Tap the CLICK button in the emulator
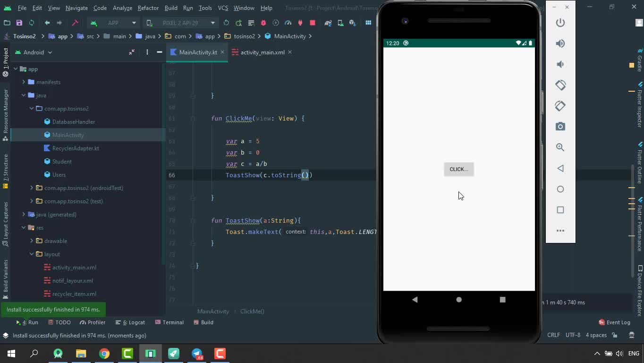This screenshot has height=363, width=644. point(458,169)
